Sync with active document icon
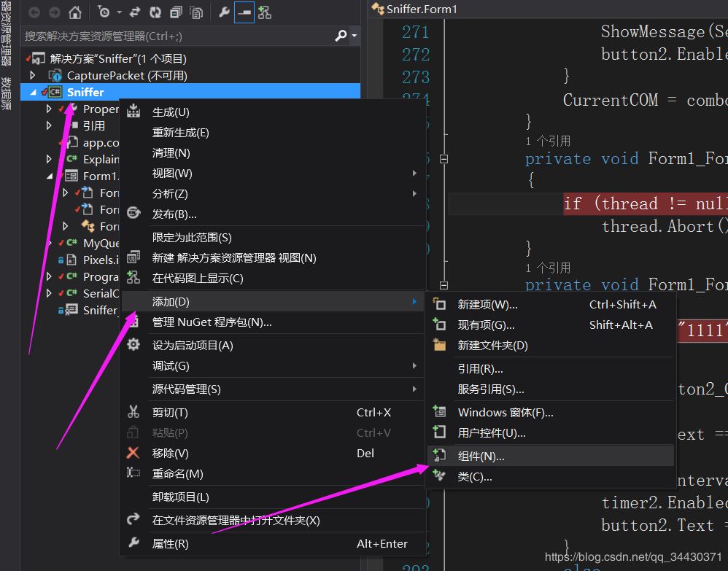 click(135, 12)
